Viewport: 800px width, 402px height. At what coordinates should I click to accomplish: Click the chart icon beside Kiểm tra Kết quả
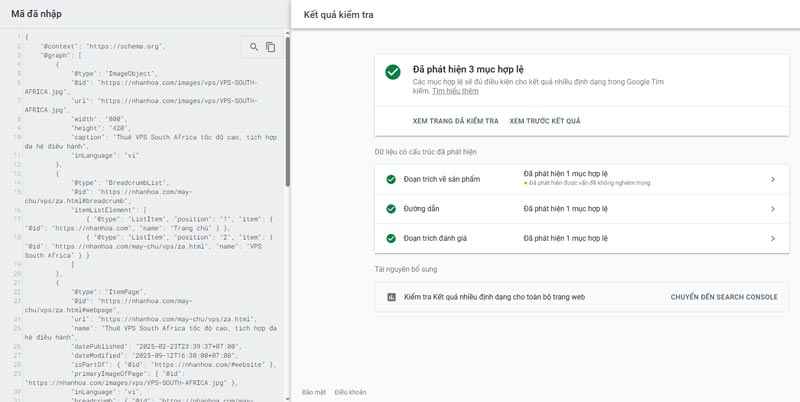click(x=392, y=297)
